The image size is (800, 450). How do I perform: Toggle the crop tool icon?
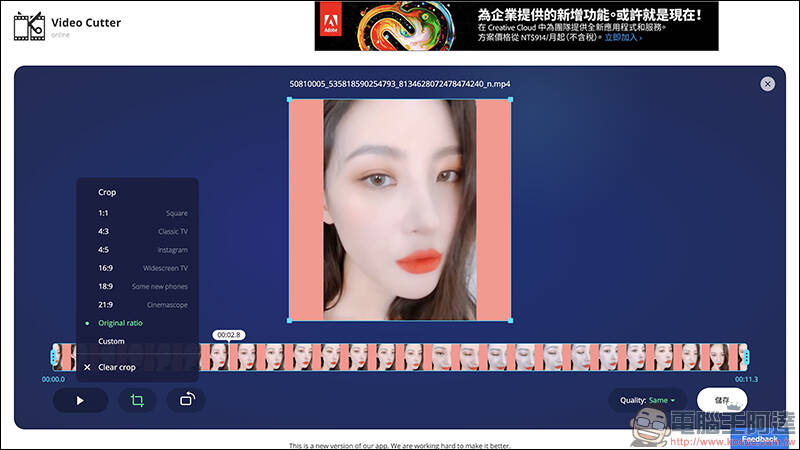(137, 401)
